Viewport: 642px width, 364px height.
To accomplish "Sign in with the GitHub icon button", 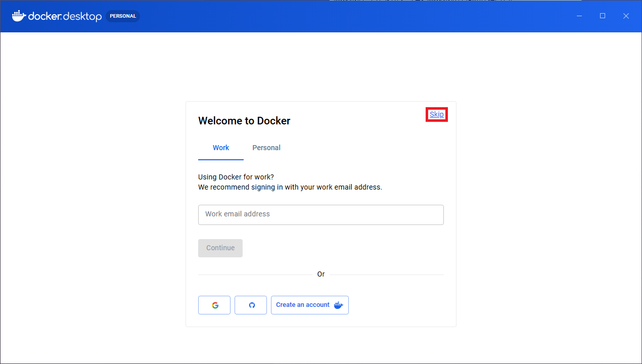I will coord(251,305).
